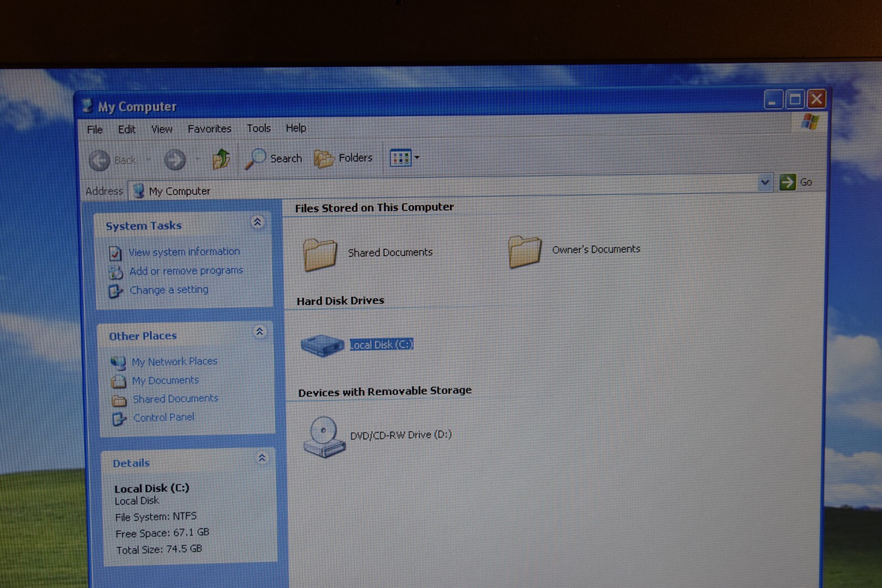The image size is (882, 588).
Task: Click the Change a setting link
Action: coord(169,290)
